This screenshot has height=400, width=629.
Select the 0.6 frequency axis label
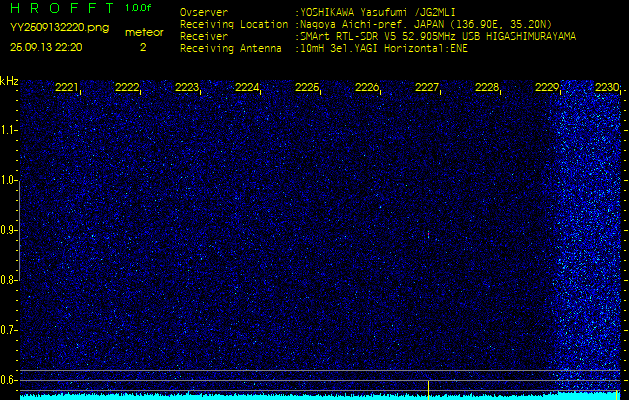click(9, 379)
